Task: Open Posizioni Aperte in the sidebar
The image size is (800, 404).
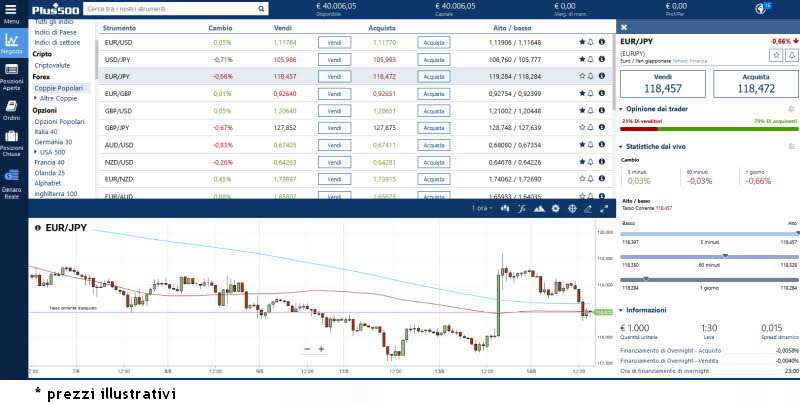Action: pyautogui.click(x=12, y=74)
